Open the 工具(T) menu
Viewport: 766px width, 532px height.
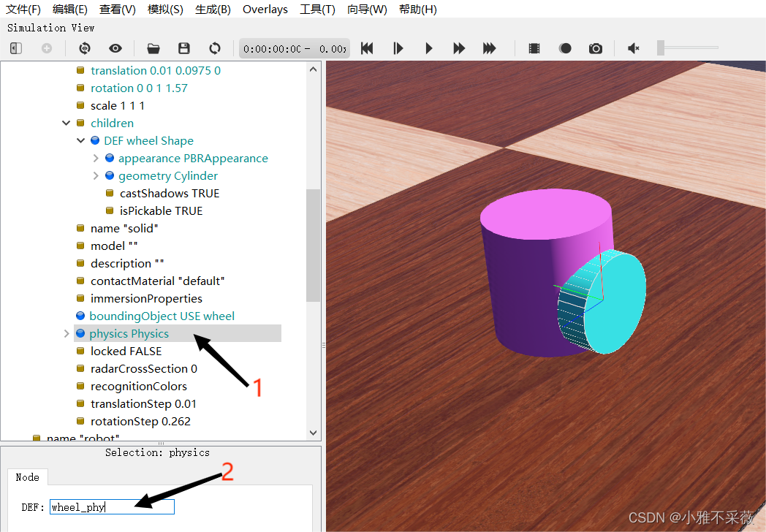coord(317,9)
